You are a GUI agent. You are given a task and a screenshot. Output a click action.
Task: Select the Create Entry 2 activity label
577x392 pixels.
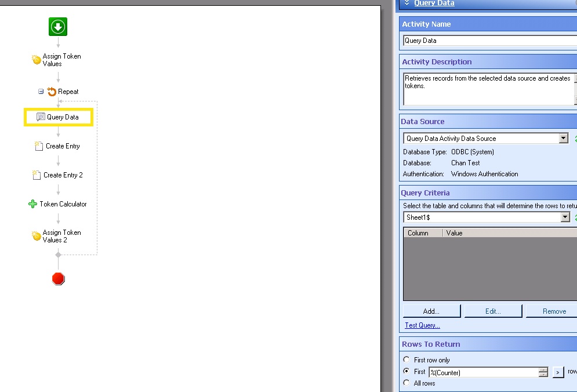tap(63, 175)
